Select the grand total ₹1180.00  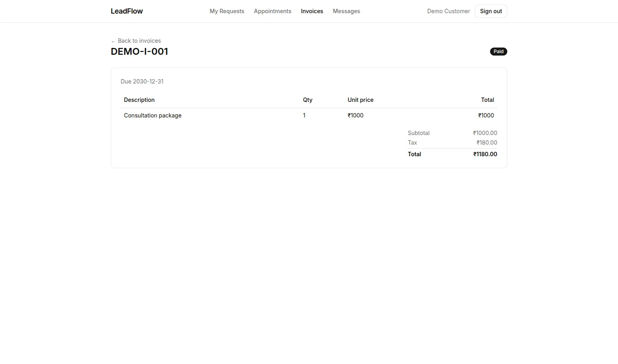(x=485, y=154)
